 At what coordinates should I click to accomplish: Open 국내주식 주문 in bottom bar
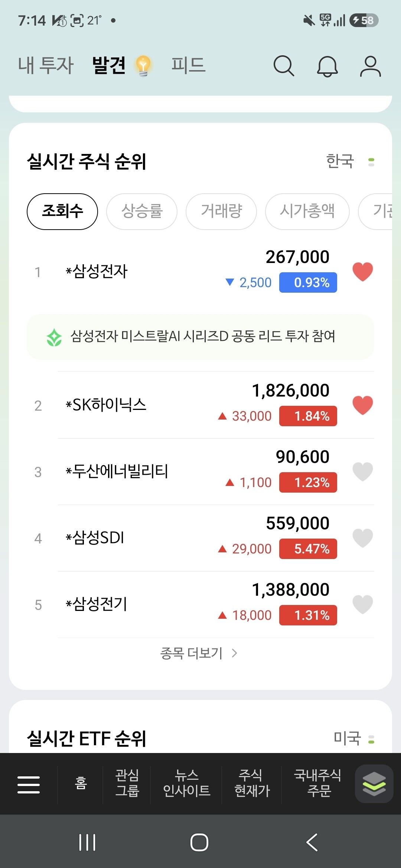[318, 783]
